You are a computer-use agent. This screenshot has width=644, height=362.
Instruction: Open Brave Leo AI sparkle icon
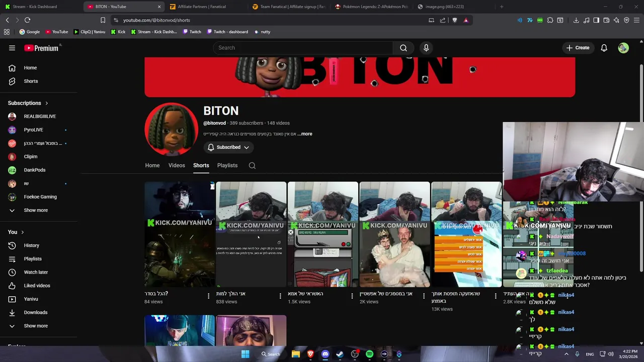[x=616, y=20]
